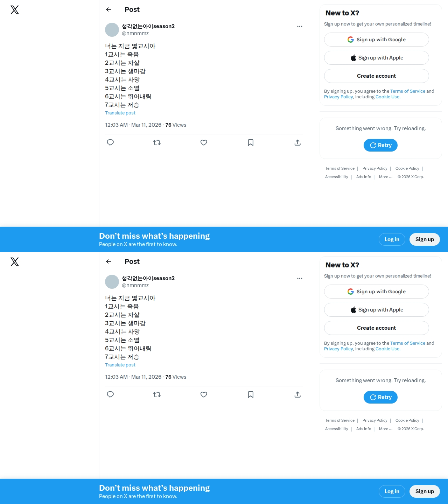Bookmark the lower post copy
Viewport: 448px width, 504px height.
[x=251, y=394]
